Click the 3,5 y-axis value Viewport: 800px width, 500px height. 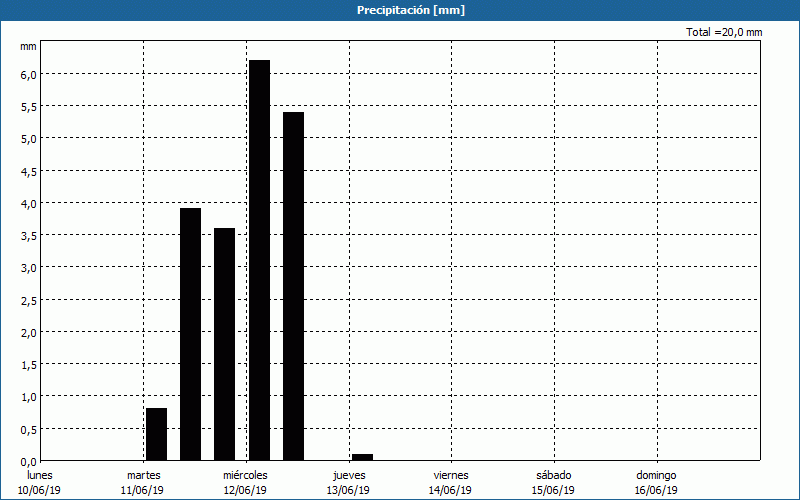pyautogui.click(x=29, y=236)
